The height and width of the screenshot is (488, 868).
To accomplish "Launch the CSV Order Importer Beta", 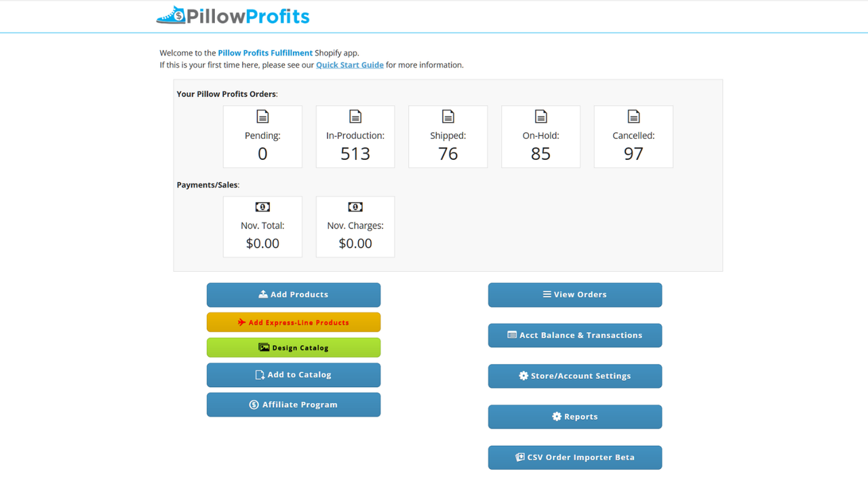I will (575, 457).
